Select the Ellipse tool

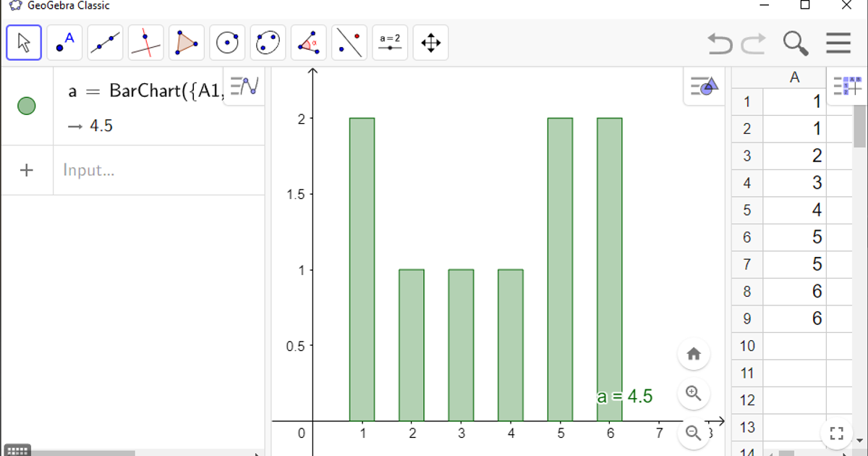pos(268,42)
